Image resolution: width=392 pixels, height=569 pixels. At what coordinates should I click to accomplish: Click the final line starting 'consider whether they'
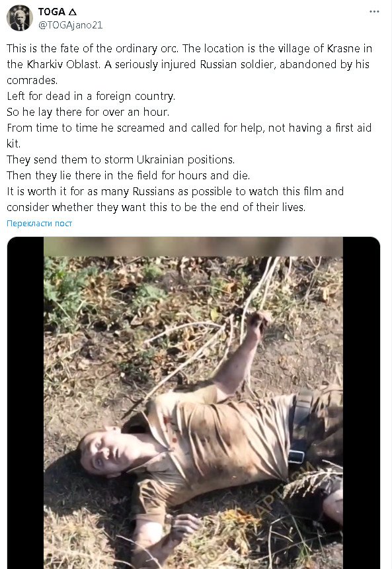click(x=156, y=207)
